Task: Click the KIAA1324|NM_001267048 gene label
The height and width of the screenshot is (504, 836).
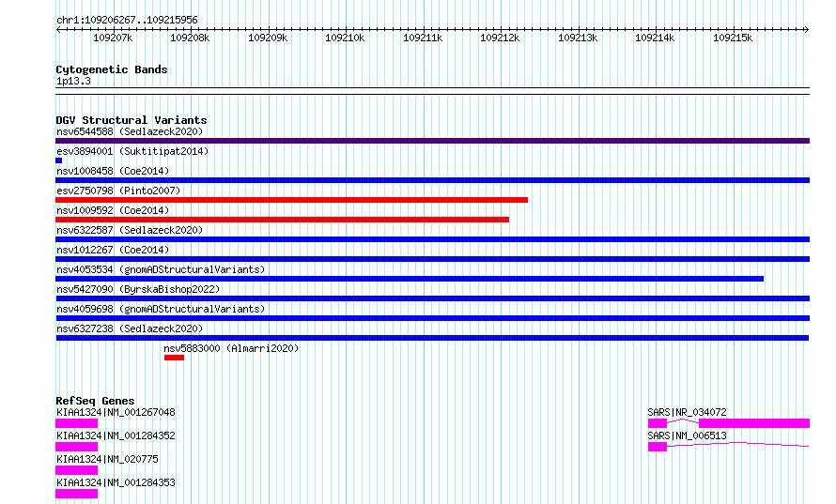Action: (116, 412)
